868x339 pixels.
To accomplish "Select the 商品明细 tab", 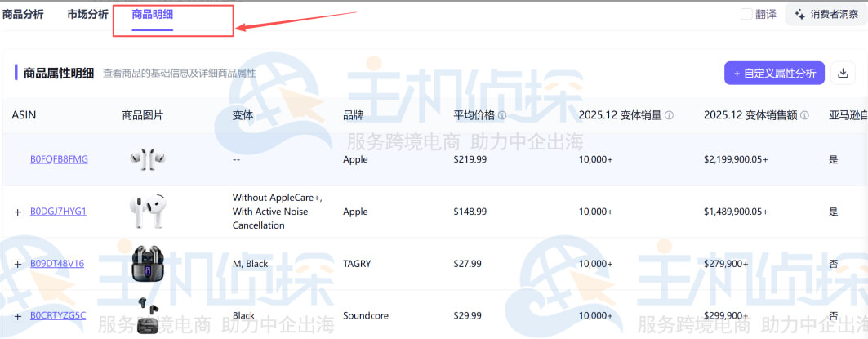I will click(x=152, y=15).
